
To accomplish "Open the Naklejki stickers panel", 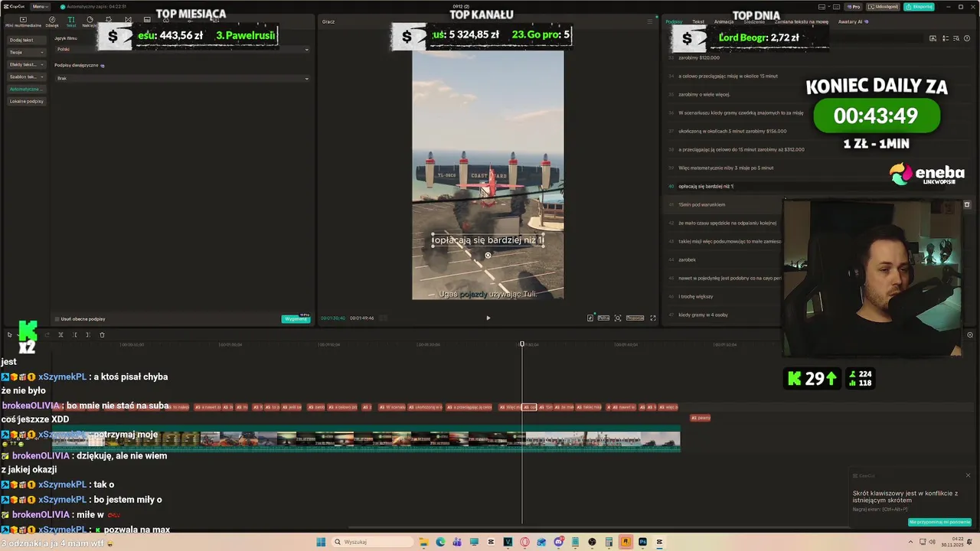I will (x=90, y=21).
